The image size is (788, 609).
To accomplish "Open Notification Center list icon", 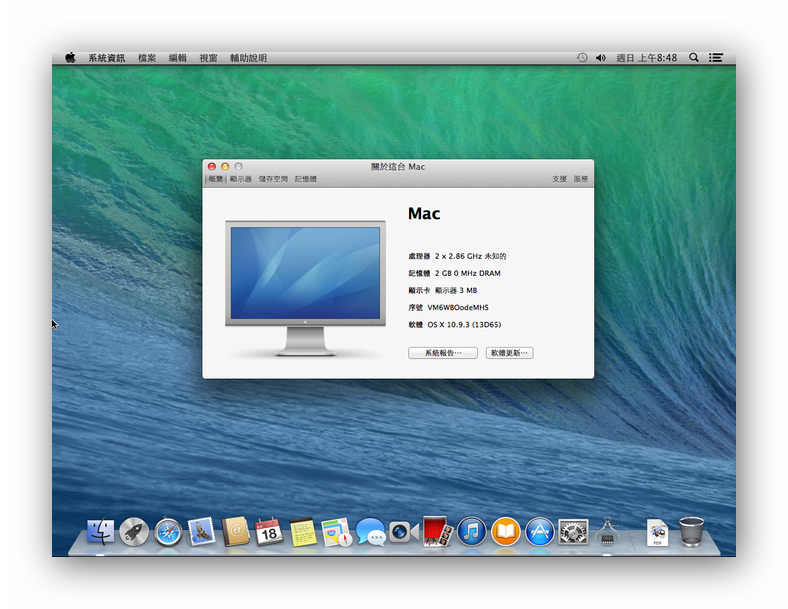I will click(x=716, y=58).
